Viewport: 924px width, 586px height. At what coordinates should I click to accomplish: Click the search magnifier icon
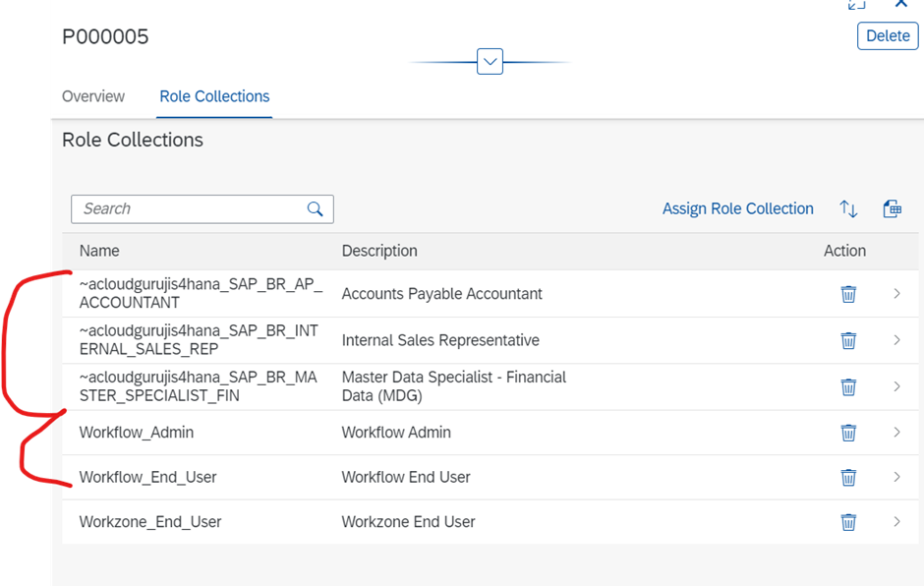315,208
